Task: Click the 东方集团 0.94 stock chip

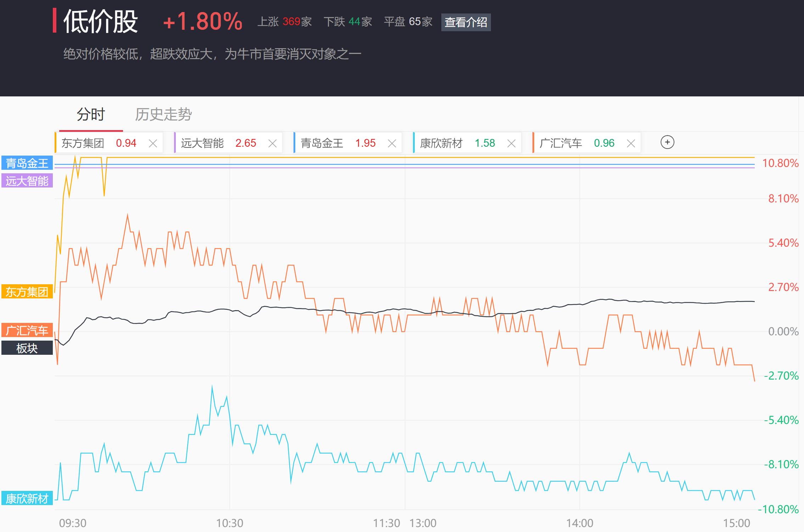Action: click(x=99, y=143)
